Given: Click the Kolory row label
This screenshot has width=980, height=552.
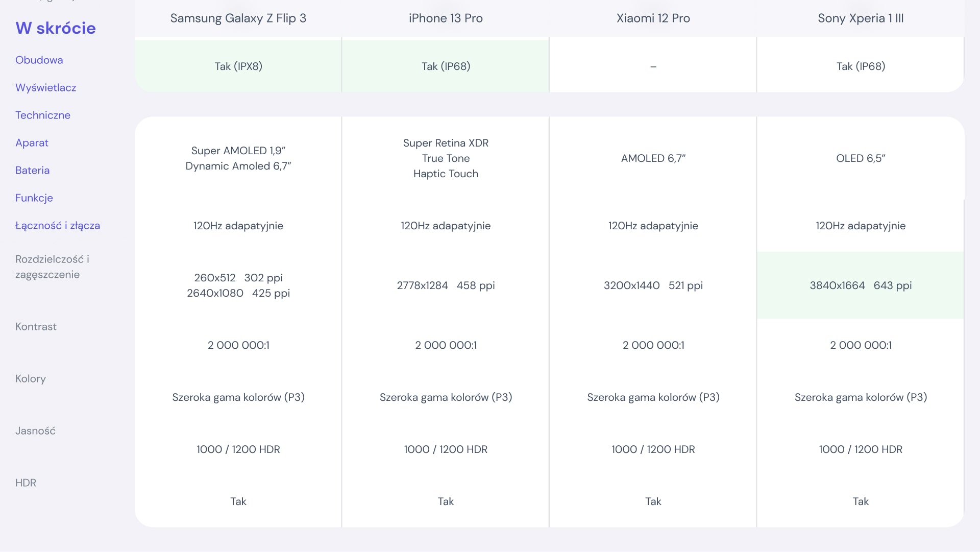Looking at the screenshot, I should [x=31, y=379].
